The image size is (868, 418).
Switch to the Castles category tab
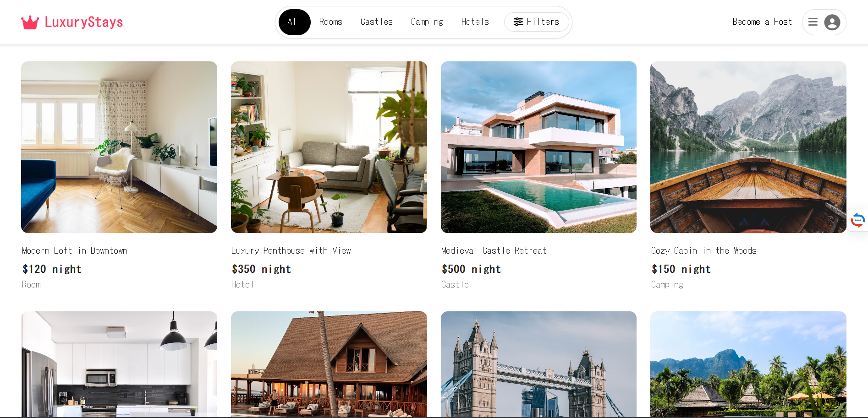tap(377, 22)
